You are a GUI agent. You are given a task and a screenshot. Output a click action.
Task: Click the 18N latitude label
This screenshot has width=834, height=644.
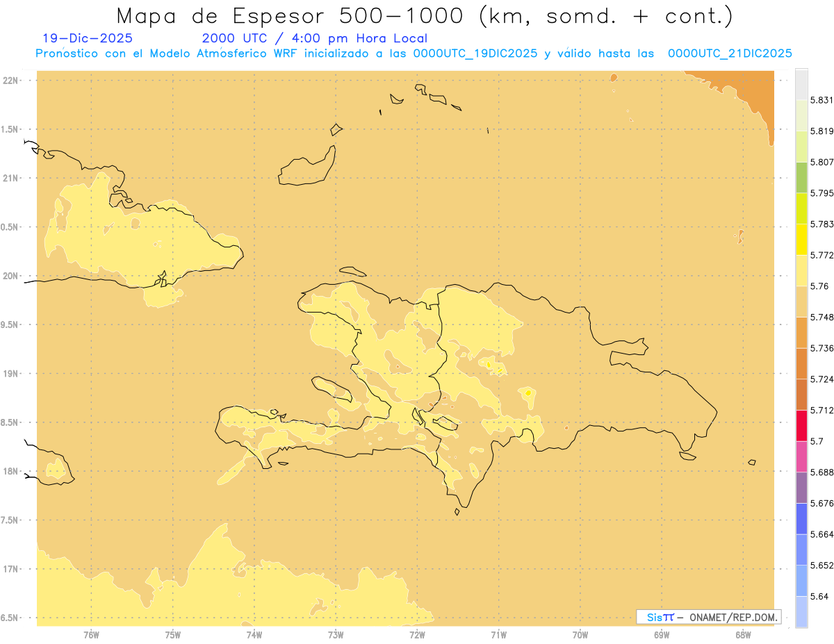click(11, 471)
